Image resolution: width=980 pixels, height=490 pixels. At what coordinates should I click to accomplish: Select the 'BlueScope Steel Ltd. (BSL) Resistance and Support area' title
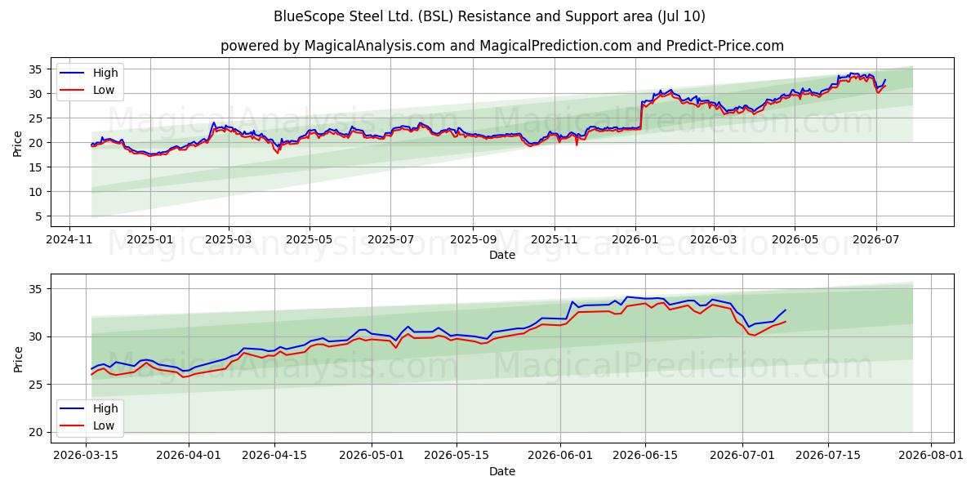coord(490,16)
